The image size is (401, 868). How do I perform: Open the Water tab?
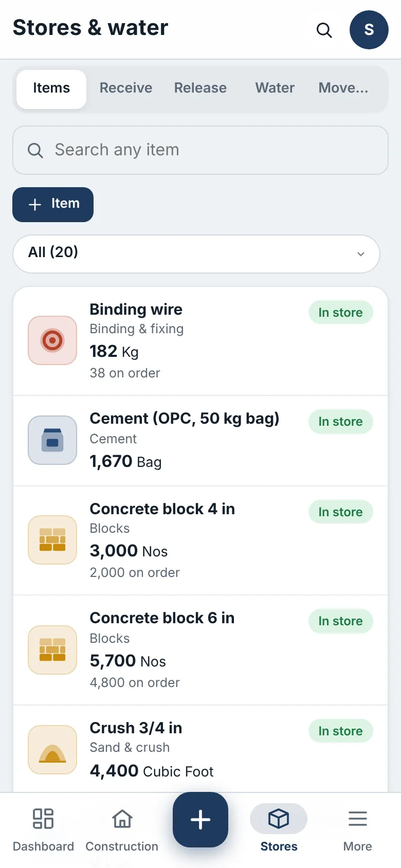click(275, 88)
